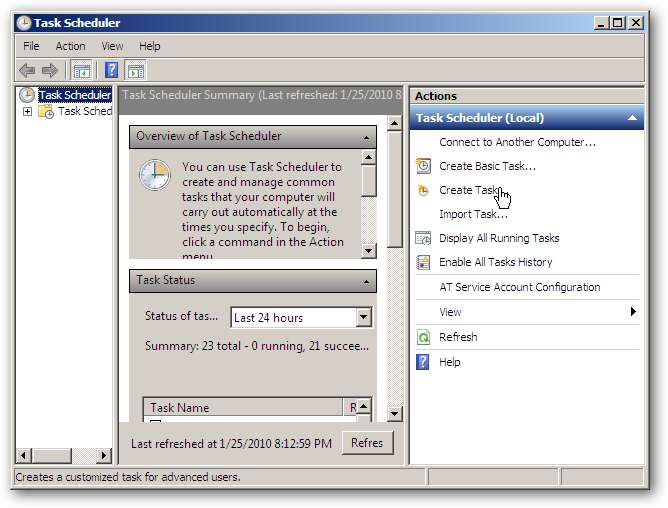Screen dimensions: 668x508
Task: Open the View submenu arrow in Actions
Action: [633, 312]
